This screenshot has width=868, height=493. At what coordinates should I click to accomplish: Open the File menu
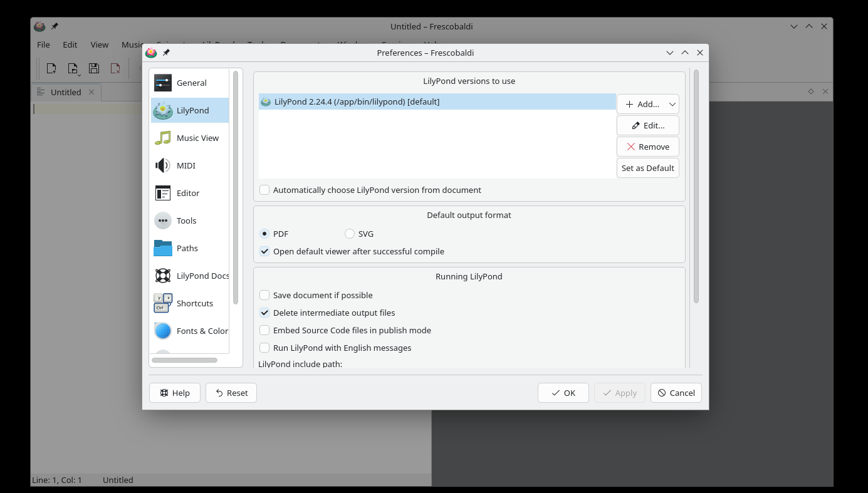tap(43, 44)
